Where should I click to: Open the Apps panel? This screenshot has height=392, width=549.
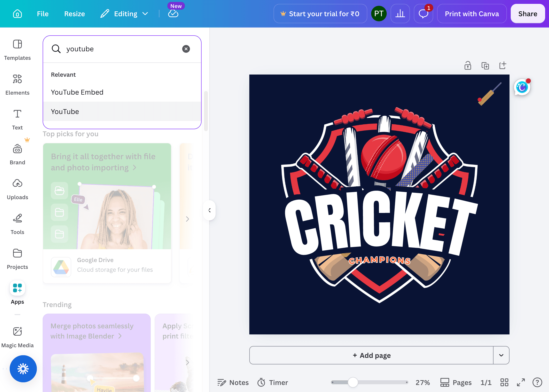[17, 293]
